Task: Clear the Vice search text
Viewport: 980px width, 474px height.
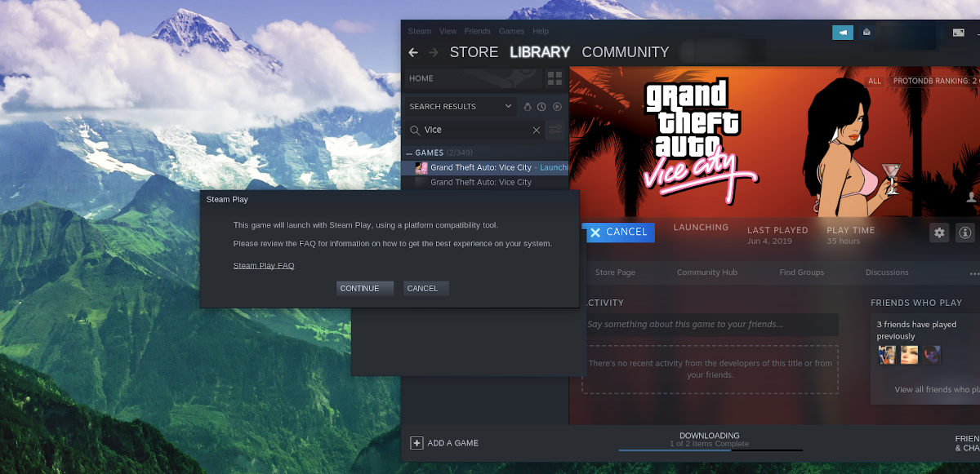Action: click(x=537, y=130)
